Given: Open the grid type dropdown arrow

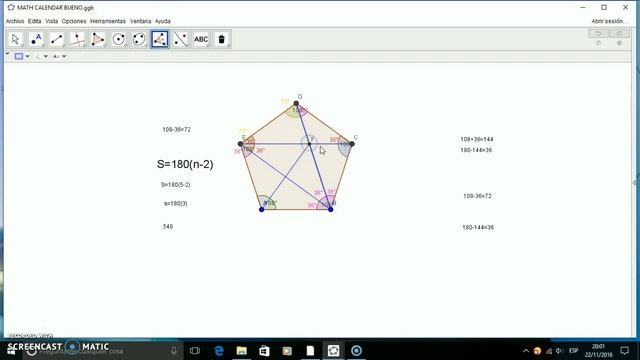Looking at the screenshot, I should [x=27, y=56].
